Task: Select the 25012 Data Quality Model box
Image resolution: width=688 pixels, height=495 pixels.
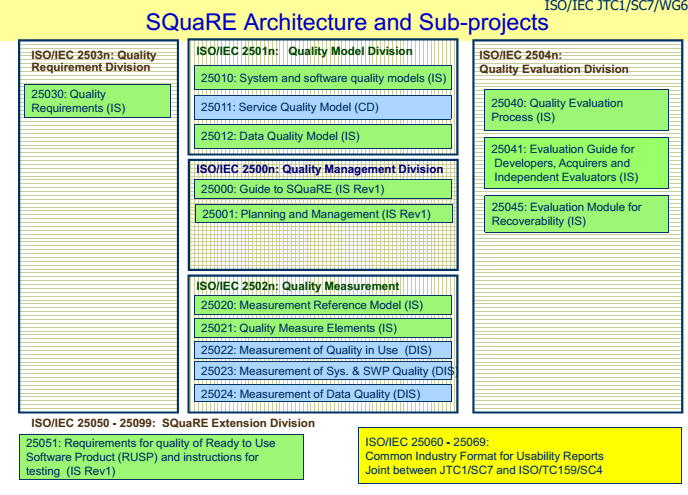Action: [x=323, y=136]
